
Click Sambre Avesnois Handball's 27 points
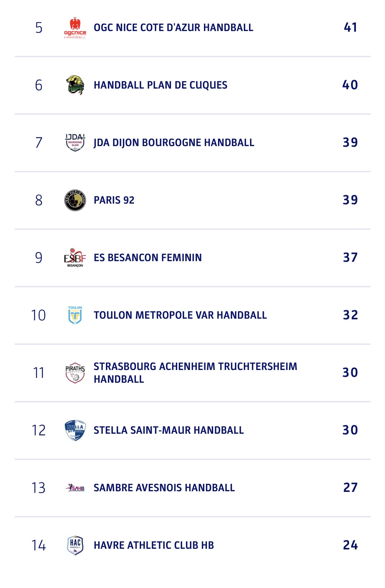tap(350, 488)
